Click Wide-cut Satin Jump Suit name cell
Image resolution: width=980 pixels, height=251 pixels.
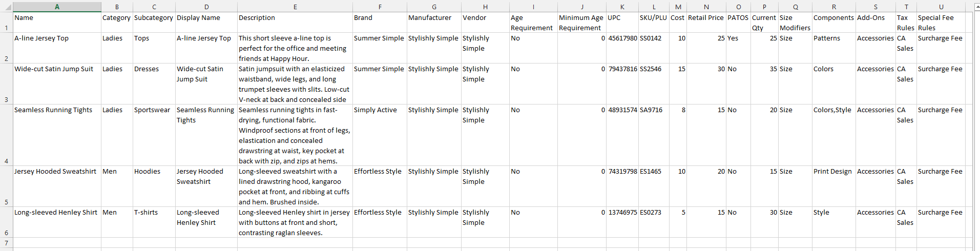[57, 84]
